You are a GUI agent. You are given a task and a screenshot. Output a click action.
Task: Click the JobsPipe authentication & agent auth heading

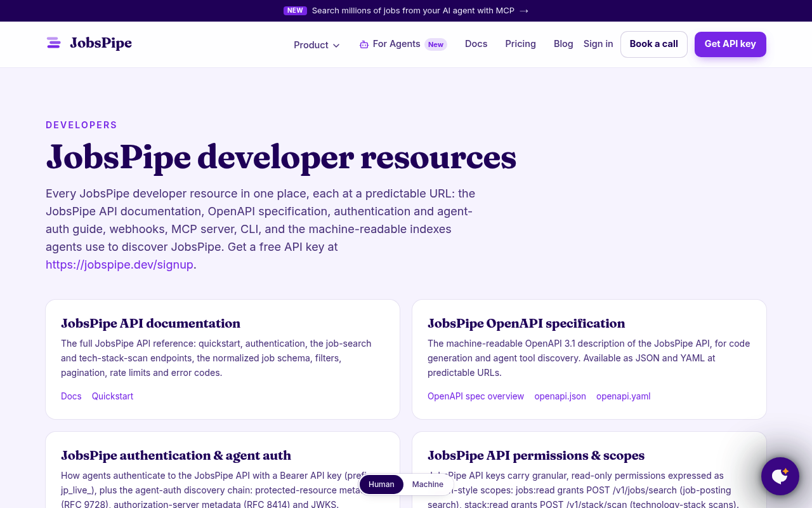[x=176, y=455]
